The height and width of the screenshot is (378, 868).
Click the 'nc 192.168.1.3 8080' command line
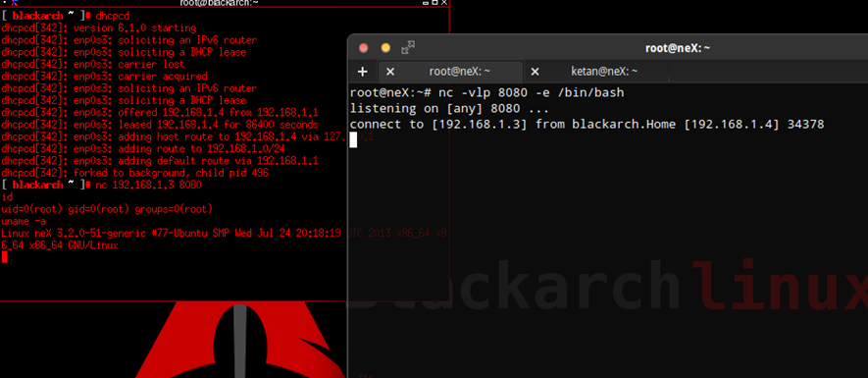coord(101,186)
